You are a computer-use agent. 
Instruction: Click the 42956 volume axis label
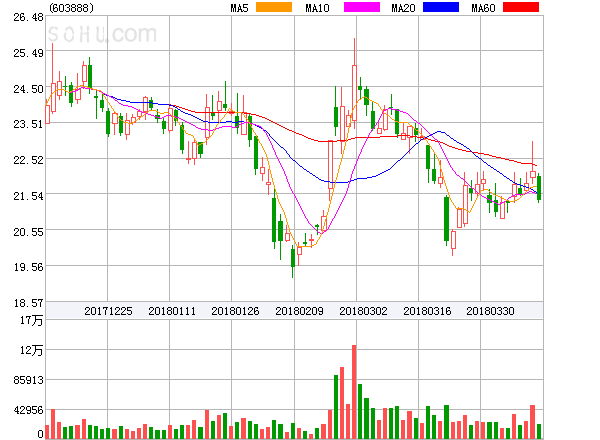pos(29,410)
